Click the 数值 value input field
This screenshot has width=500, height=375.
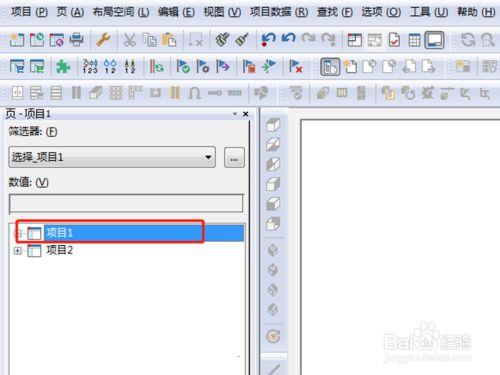[x=126, y=204]
